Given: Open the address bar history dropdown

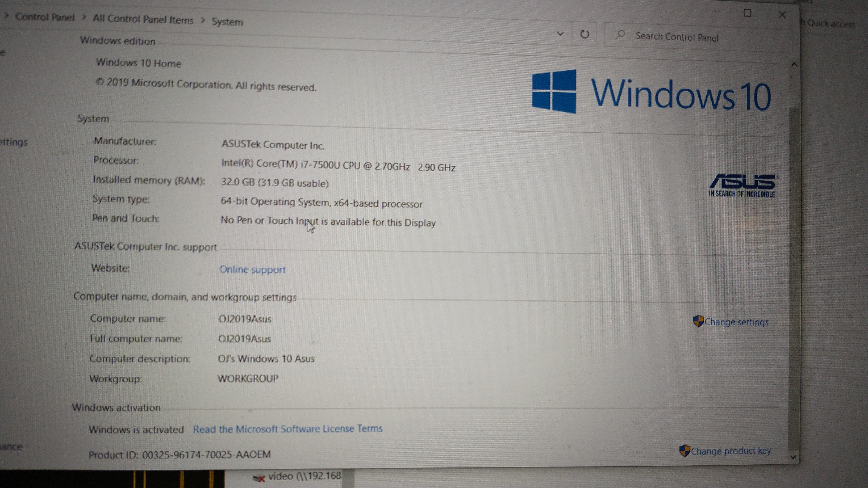Looking at the screenshot, I should click(x=560, y=34).
